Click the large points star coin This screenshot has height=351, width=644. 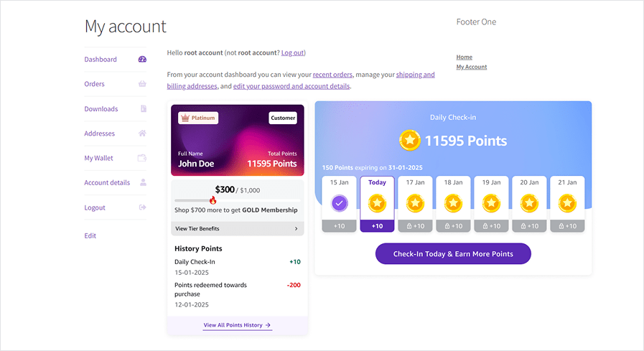(x=410, y=141)
